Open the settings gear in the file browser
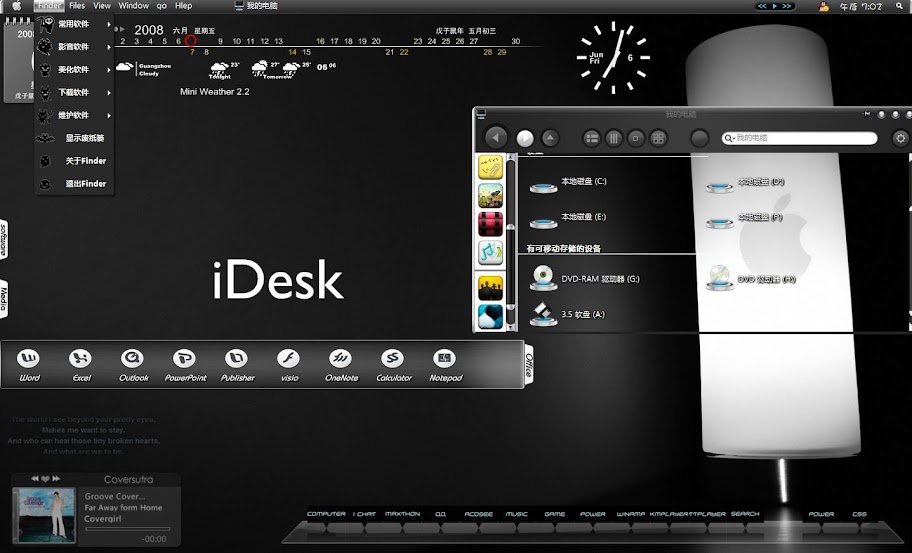912x553 pixels. (x=900, y=138)
